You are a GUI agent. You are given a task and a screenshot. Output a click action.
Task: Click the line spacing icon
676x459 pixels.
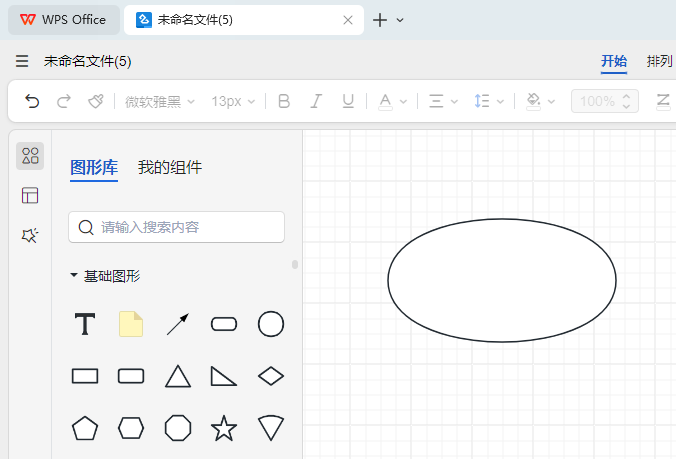pos(482,101)
